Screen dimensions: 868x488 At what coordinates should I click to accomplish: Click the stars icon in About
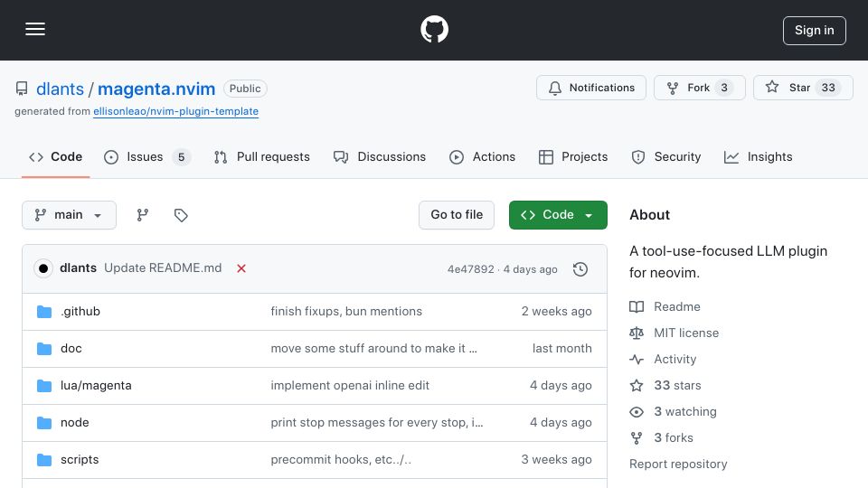click(x=637, y=386)
